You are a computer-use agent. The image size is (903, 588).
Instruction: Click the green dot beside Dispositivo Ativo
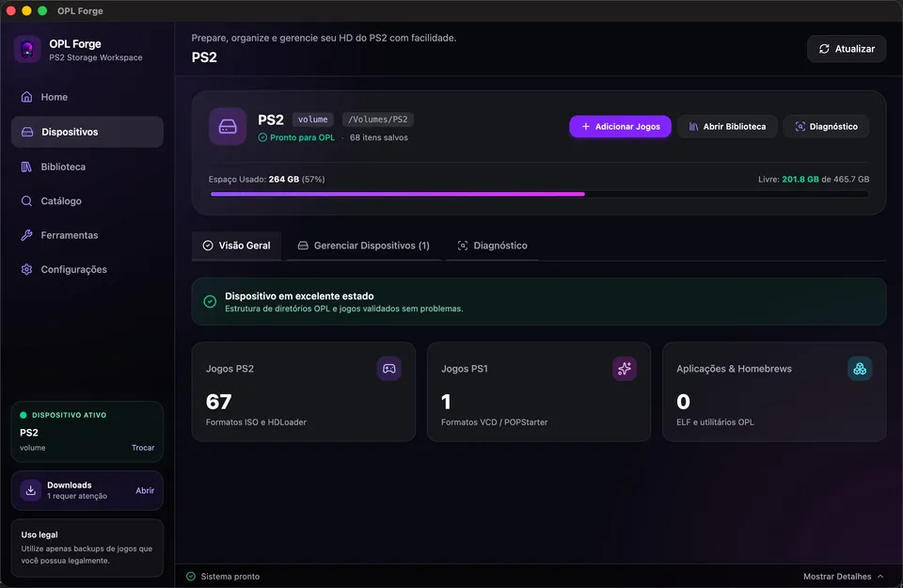pyautogui.click(x=24, y=415)
